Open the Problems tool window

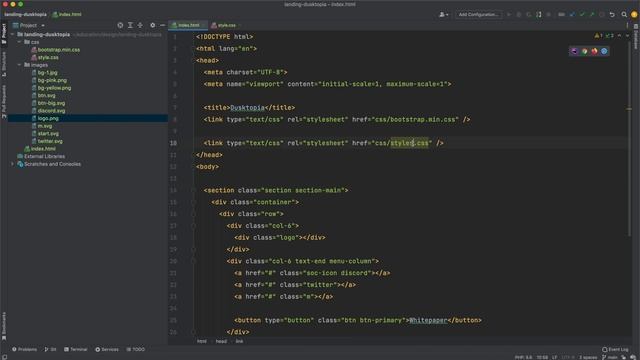pyautogui.click(x=24, y=349)
